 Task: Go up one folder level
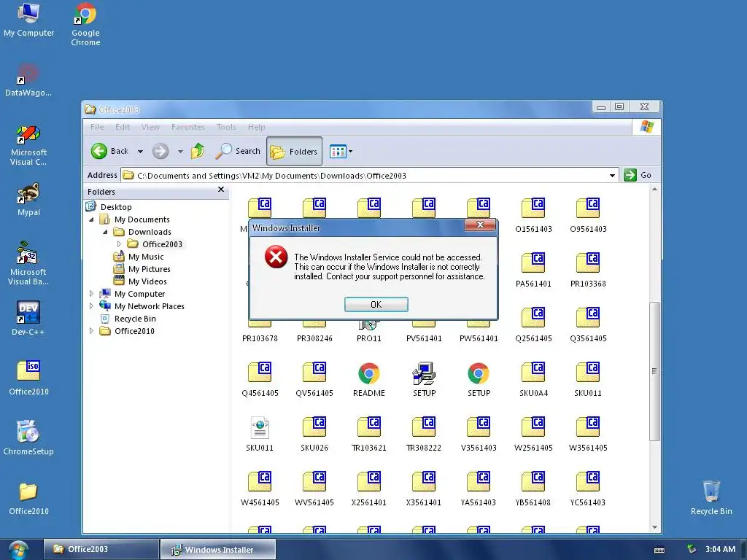[198, 152]
